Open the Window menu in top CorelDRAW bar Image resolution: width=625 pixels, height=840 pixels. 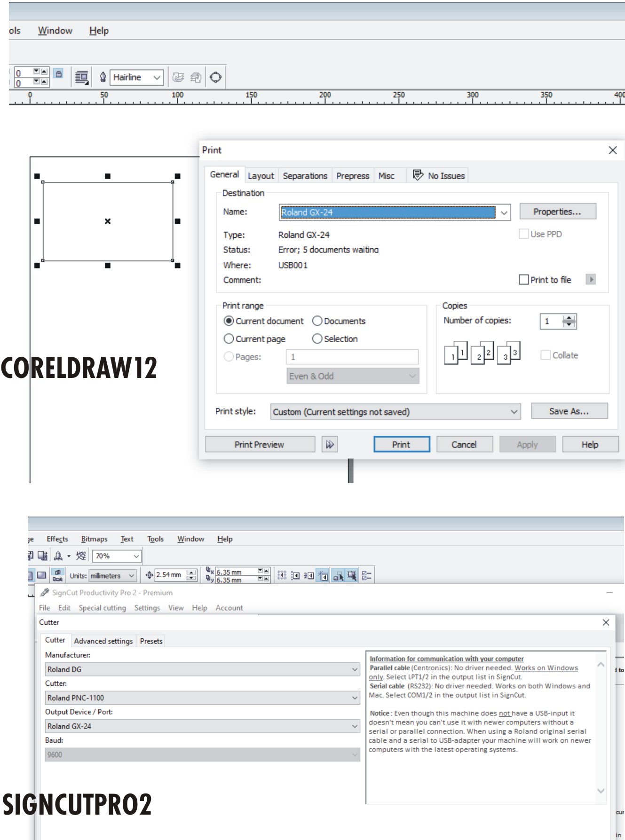[x=55, y=31]
